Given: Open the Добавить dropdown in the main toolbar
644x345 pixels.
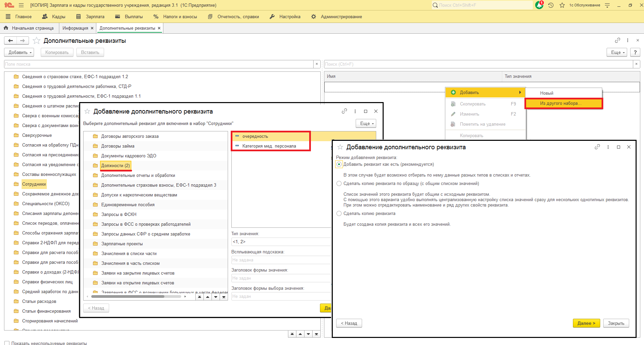Looking at the screenshot, I should (20, 52).
